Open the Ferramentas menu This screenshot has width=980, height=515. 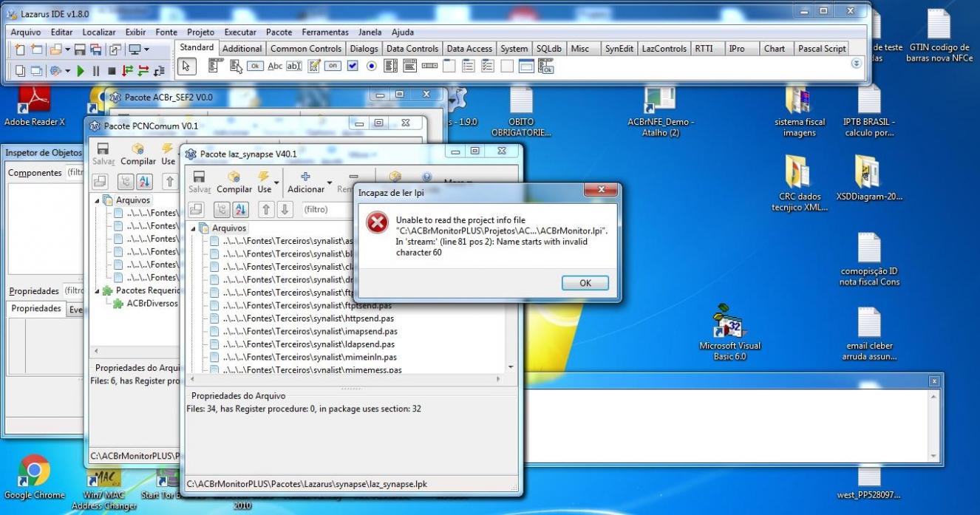coord(325,33)
